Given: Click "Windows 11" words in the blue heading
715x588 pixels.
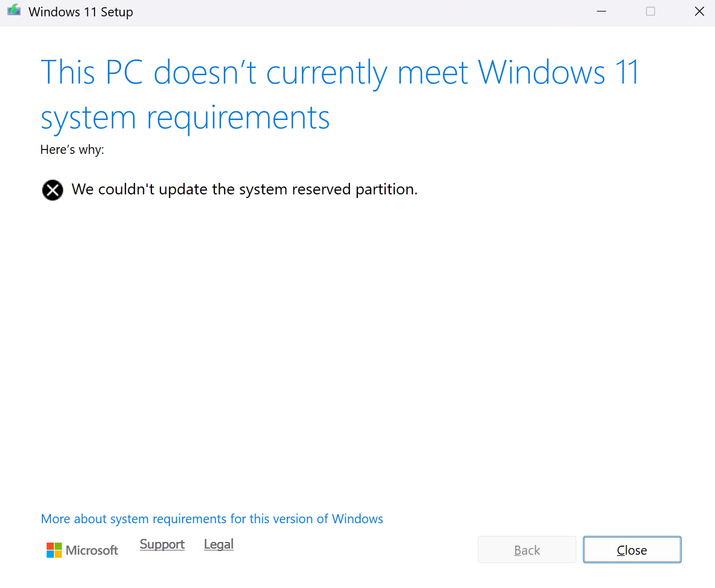Looking at the screenshot, I should pyautogui.click(x=558, y=72).
